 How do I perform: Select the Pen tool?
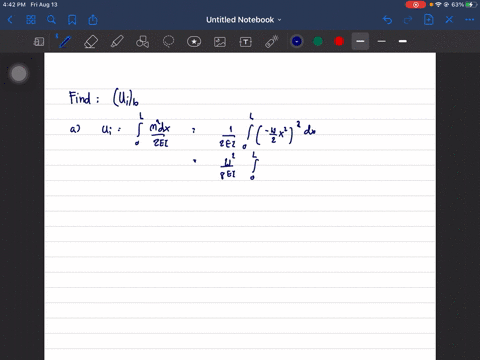click(x=64, y=42)
